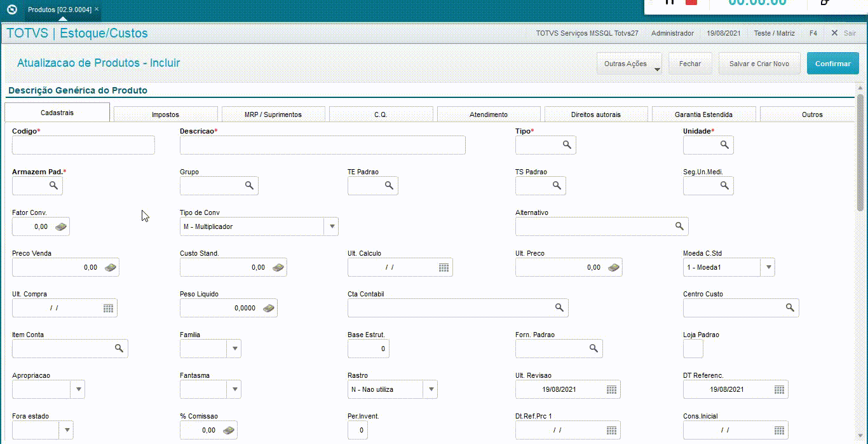Viewport: 868px width, 444px height.
Task: Focus the Codigo input field
Action: (83, 145)
